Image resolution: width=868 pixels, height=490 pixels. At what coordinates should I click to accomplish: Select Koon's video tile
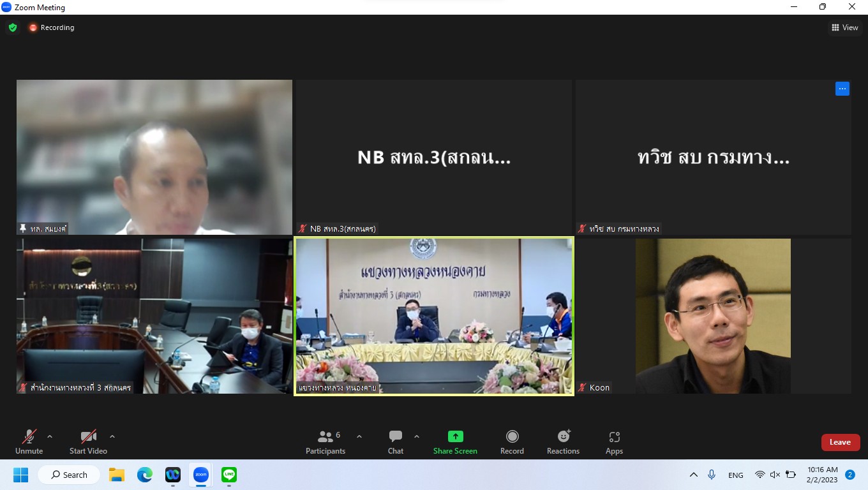(x=713, y=316)
